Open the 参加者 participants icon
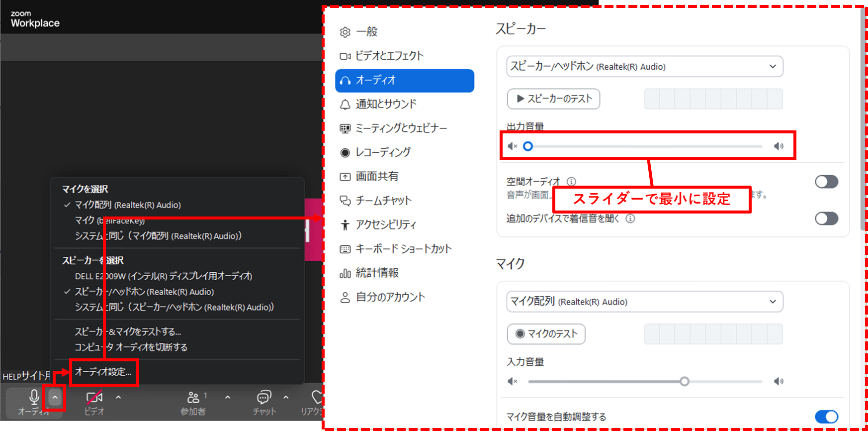Viewport: 868px width, 431px height. 193,397
